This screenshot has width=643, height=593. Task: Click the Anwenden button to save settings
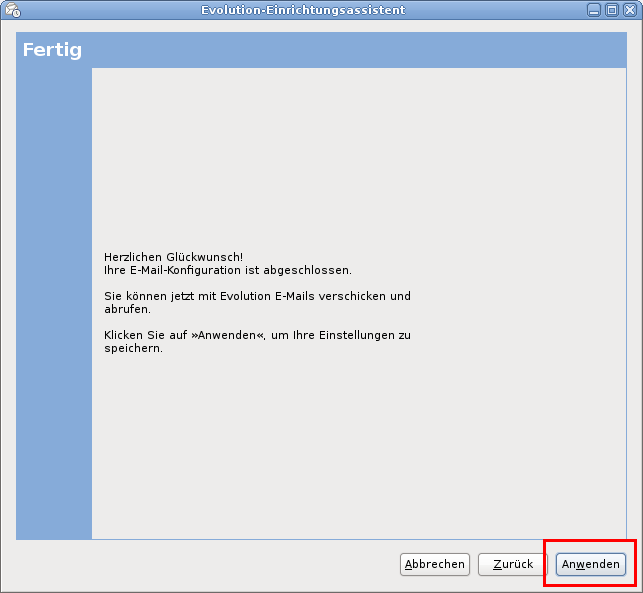click(x=591, y=564)
